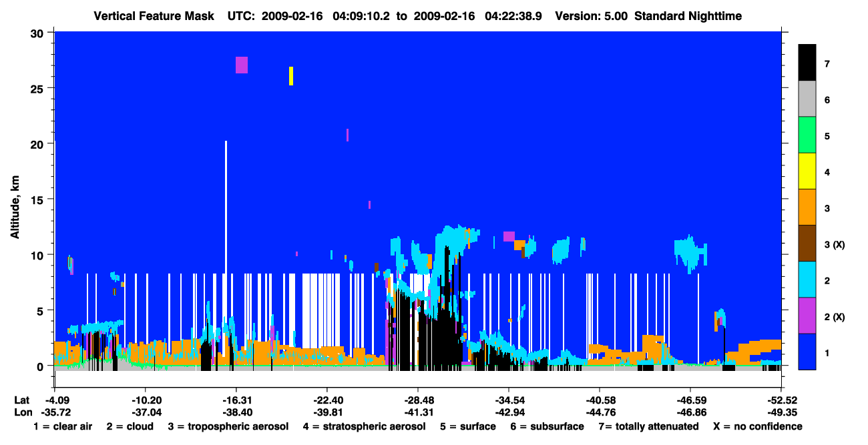Viewport: 868px width, 445px height.
Task: Click the 'X = no confidence' legend text
Action: [758, 426]
